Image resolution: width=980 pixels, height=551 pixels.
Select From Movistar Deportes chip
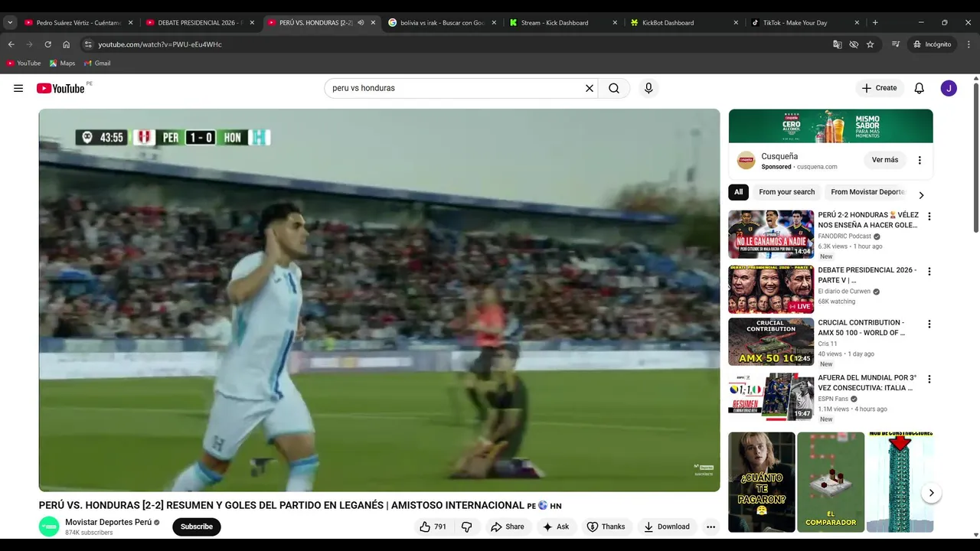tap(867, 192)
